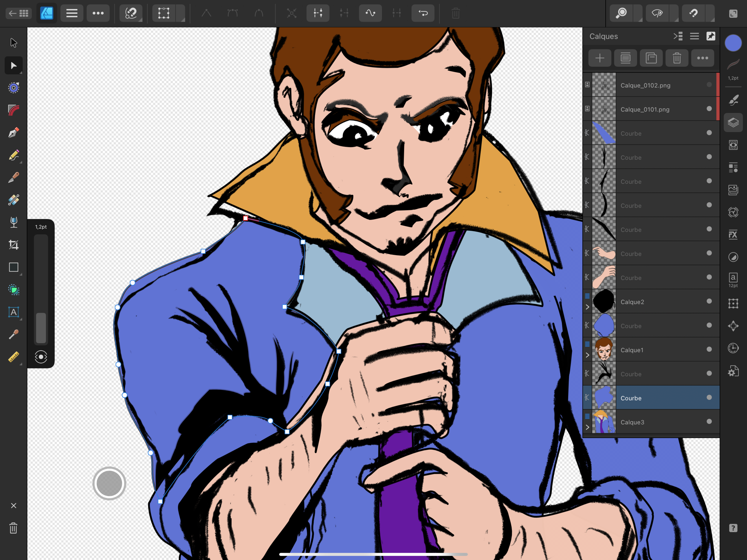The width and height of the screenshot is (747, 560).
Task: Expand the Calque3 layer group
Action: click(x=587, y=427)
